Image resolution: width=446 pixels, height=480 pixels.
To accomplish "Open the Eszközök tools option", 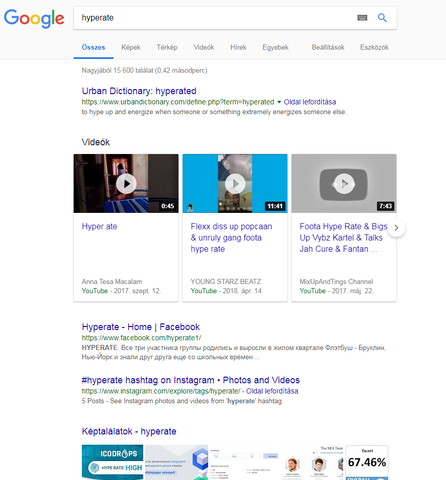I will [374, 47].
